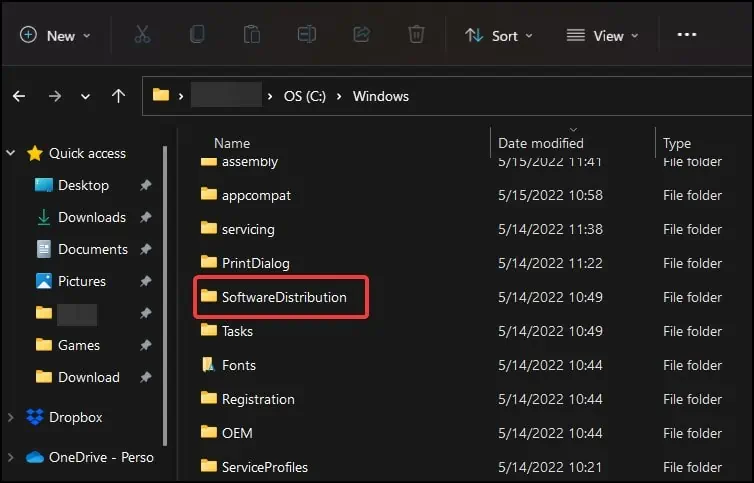Image resolution: width=754 pixels, height=483 pixels.
Task: Click the Rename icon in toolbar
Action: pyautogui.click(x=307, y=35)
